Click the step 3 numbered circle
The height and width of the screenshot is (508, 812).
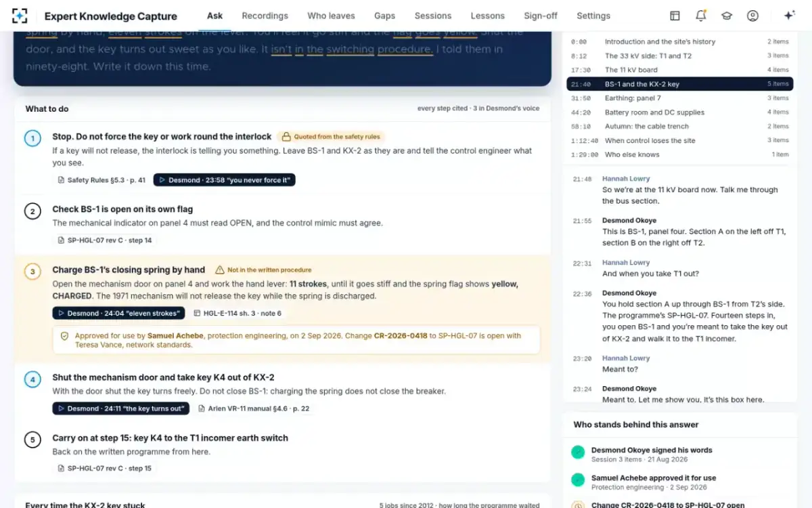(x=32, y=272)
